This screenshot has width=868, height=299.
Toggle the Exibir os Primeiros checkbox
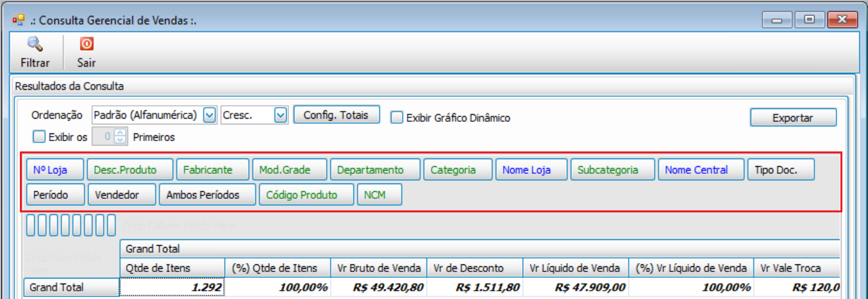(x=39, y=136)
